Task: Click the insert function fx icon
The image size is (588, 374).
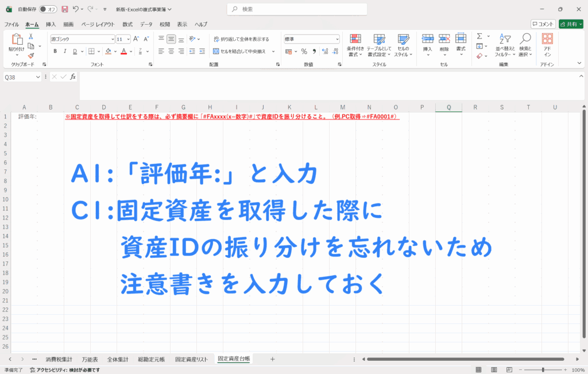Action: (73, 76)
